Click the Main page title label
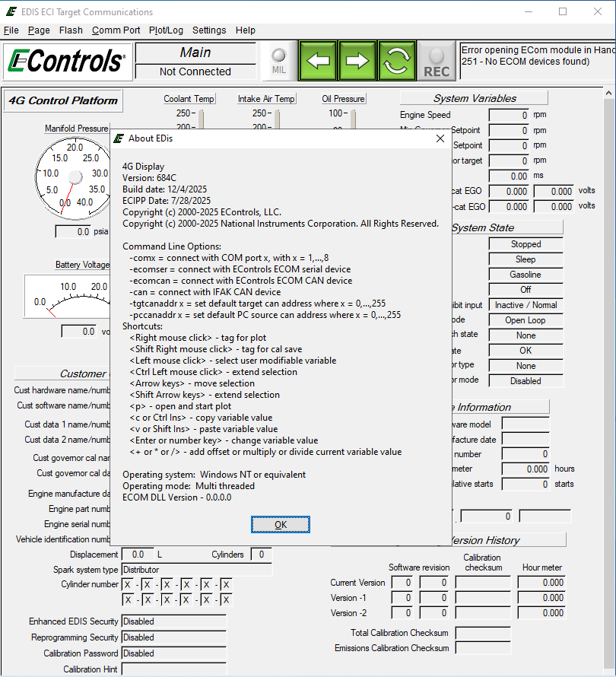Viewport: 616px width, 677px height. tap(195, 52)
